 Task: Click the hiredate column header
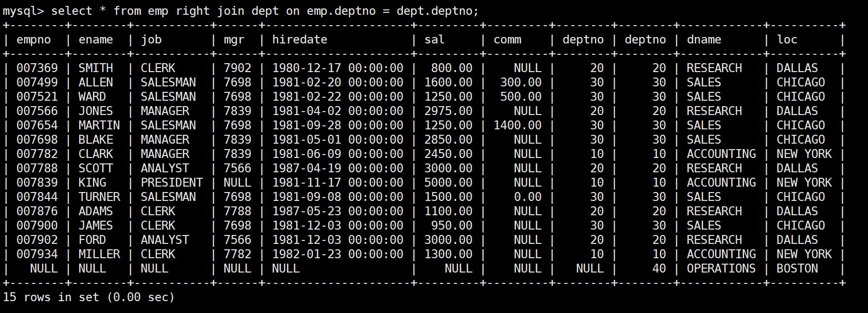tap(299, 39)
